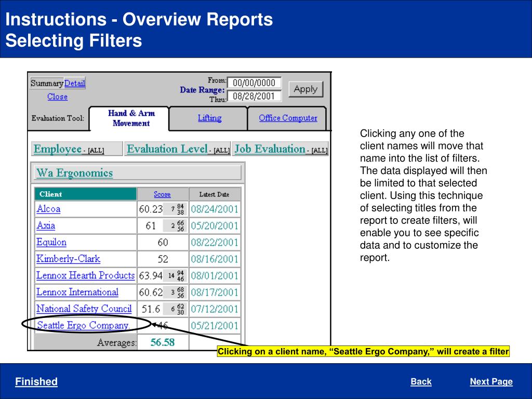The image size is (532, 399).
Task: Click the date 05/21/2001
Action: tap(215, 325)
